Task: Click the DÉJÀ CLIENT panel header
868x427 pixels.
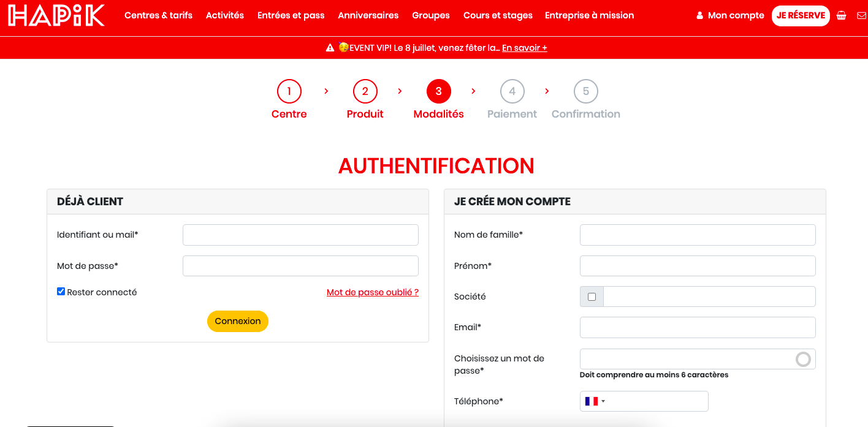Action: [x=238, y=202]
